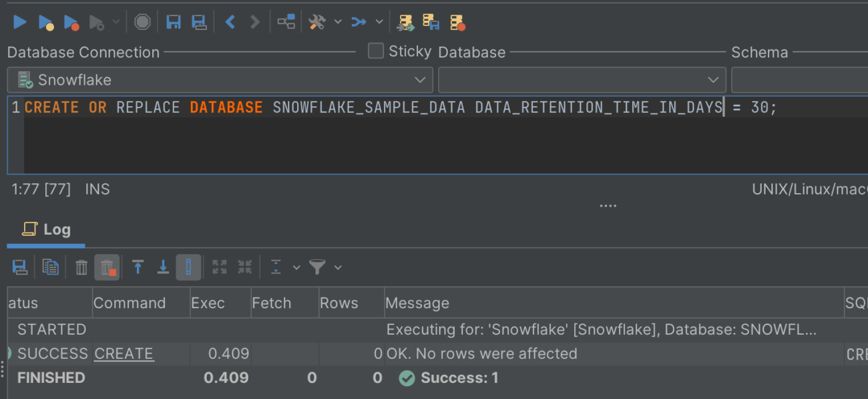Switch to the Log tab

(45, 229)
